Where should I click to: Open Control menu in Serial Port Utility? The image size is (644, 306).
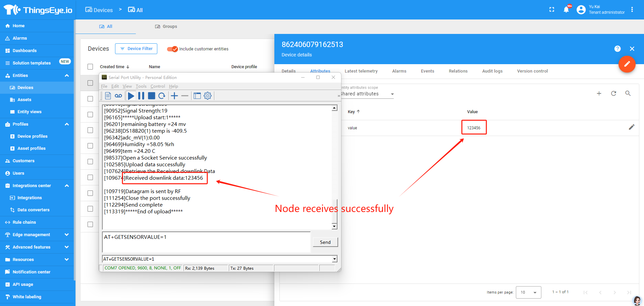click(158, 86)
